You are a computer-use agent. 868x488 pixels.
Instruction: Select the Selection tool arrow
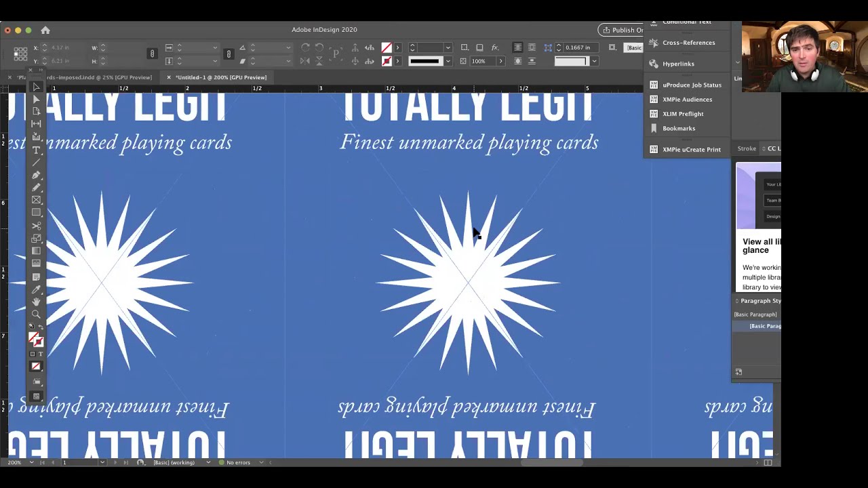click(36, 87)
